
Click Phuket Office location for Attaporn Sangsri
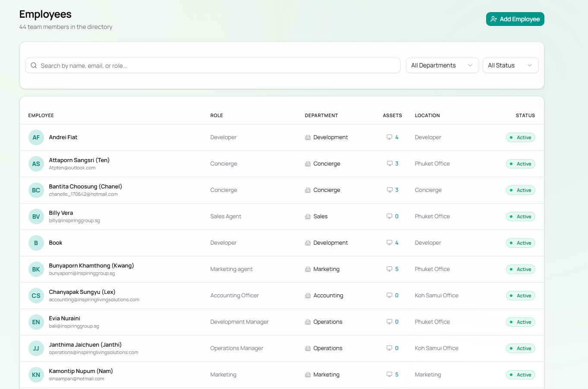point(432,163)
